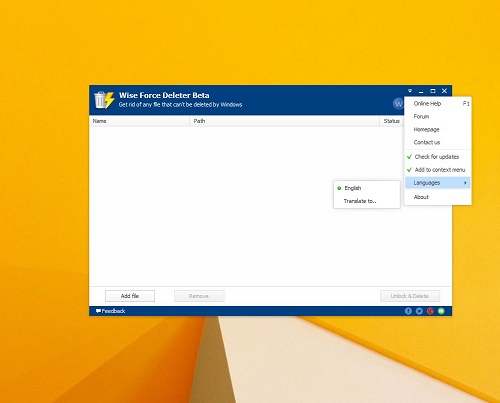This screenshot has height=403, width=500.
Task: Select English language option
Action: tap(367, 188)
